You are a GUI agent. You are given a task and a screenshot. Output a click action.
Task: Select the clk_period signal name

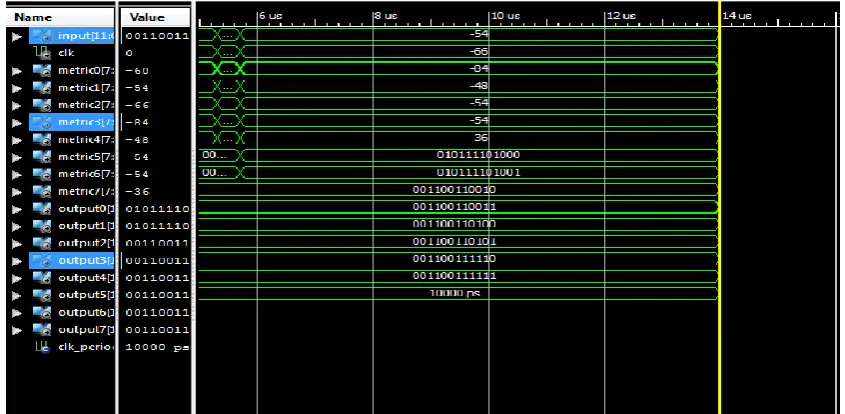tap(86, 347)
